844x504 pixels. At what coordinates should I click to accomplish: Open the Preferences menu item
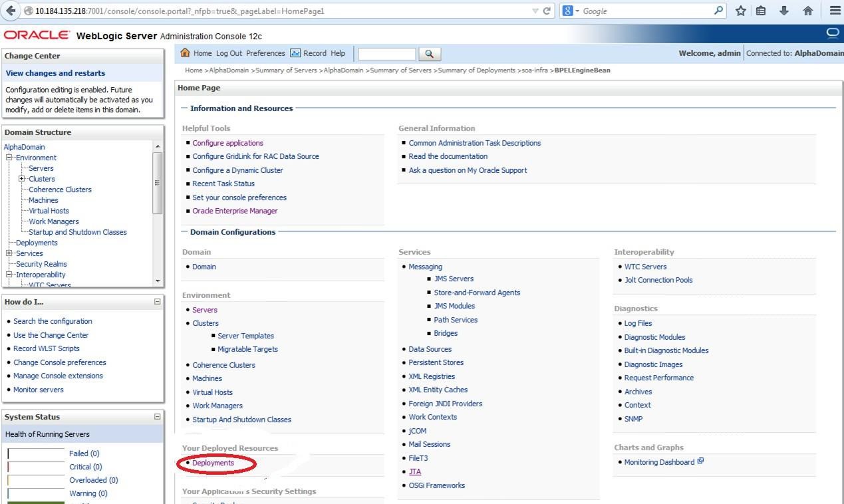coord(265,53)
